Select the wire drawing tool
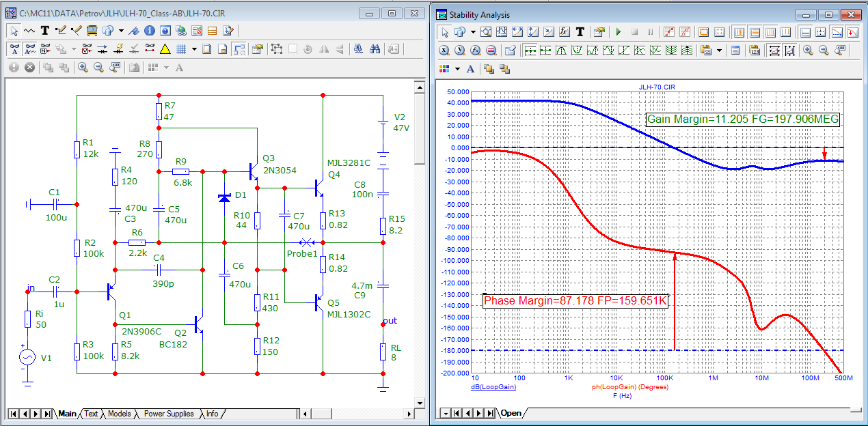868x426 pixels. [x=59, y=31]
